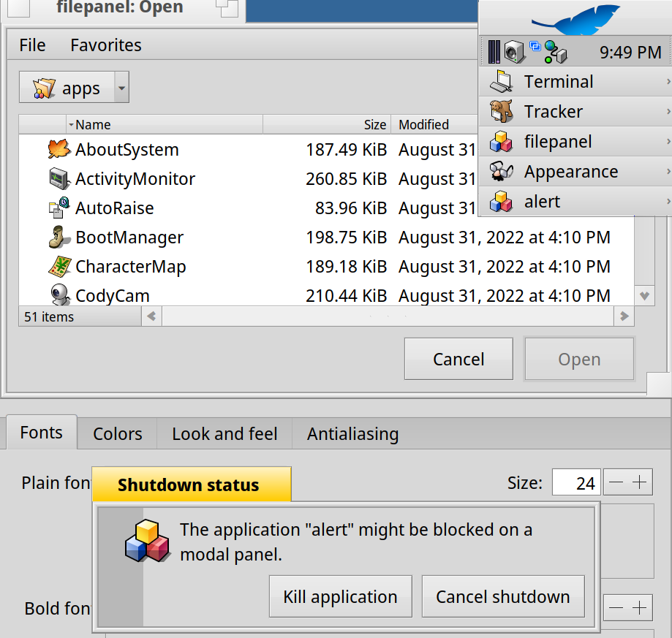Expand the alert entry submenu arrow
The image size is (672, 638).
coord(668,201)
